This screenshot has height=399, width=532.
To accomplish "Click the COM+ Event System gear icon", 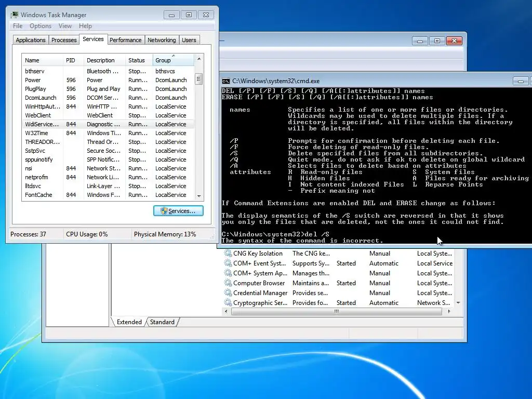I will [228, 263].
